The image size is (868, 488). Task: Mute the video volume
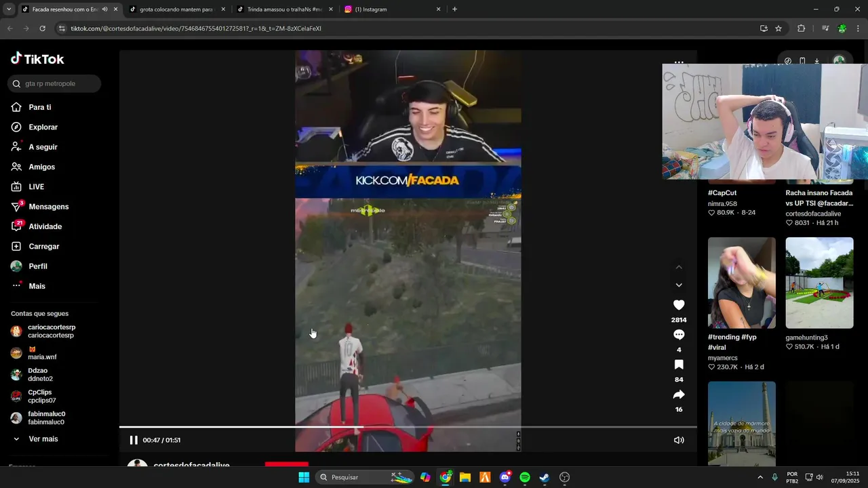679,440
